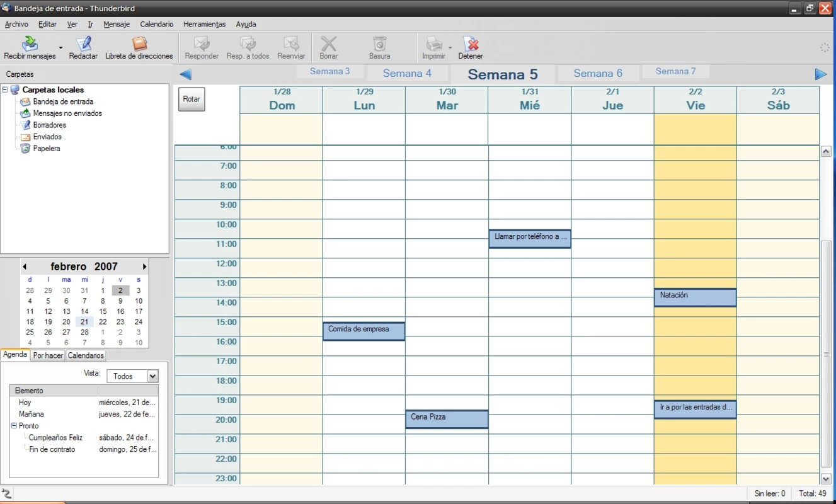
Task: Select the Mañana agenda row
Action: (84, 414)
